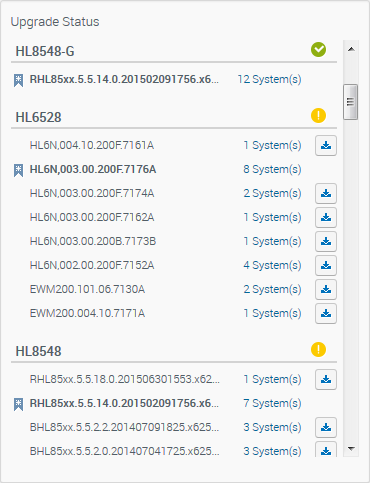
Task: Click download icon for HL6N,002.00.200F.7152A
Action: point(326,265)
